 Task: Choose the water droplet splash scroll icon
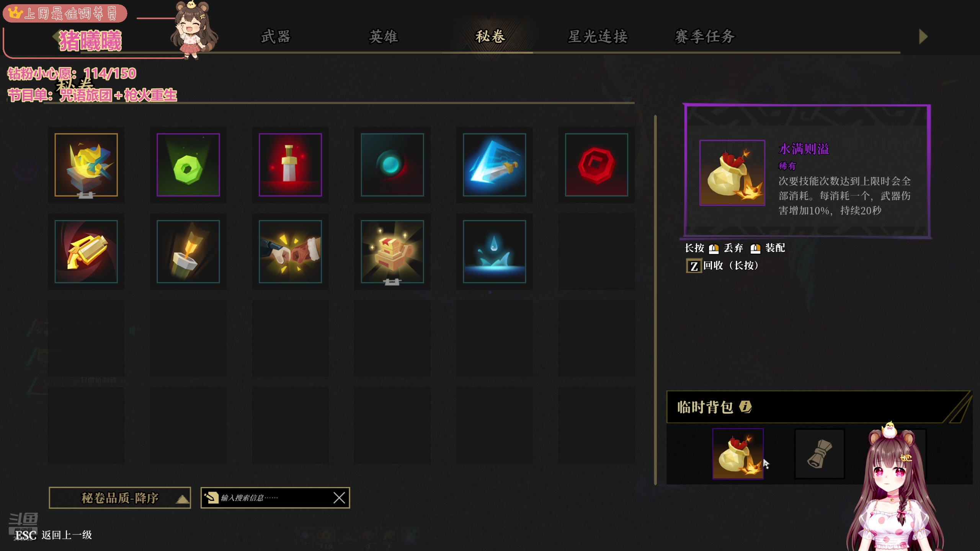coord(494,251)
